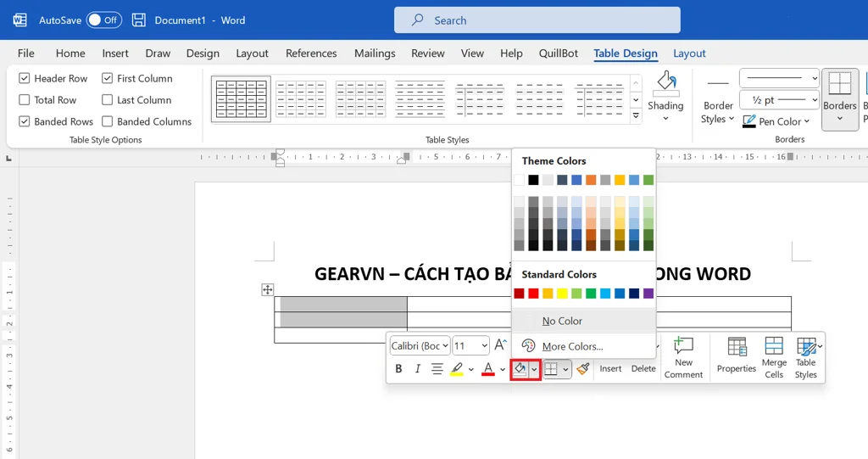The height and width of the screenshot is (459, 868).
Task: Click Insert in mini toolbar
Action: coord(610,368)
